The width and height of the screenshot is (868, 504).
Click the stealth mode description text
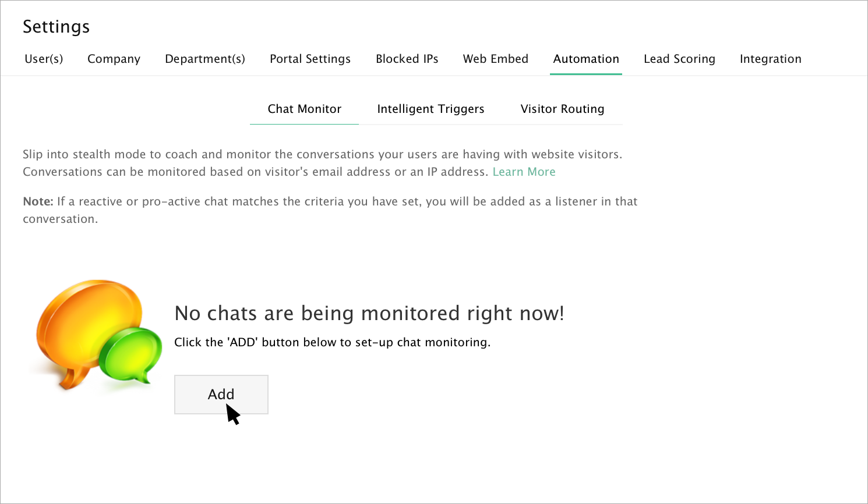coord(322,154)
